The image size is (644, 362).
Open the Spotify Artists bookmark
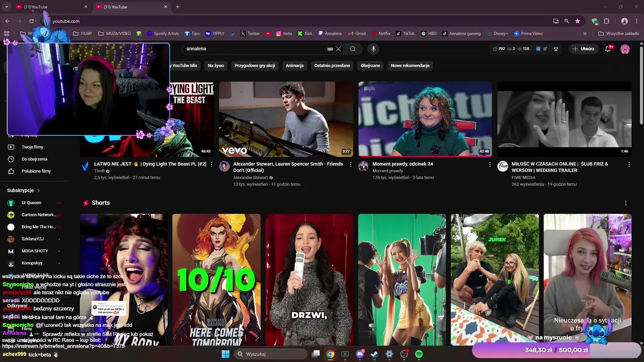pyautogui.click(x=163, y=34)
